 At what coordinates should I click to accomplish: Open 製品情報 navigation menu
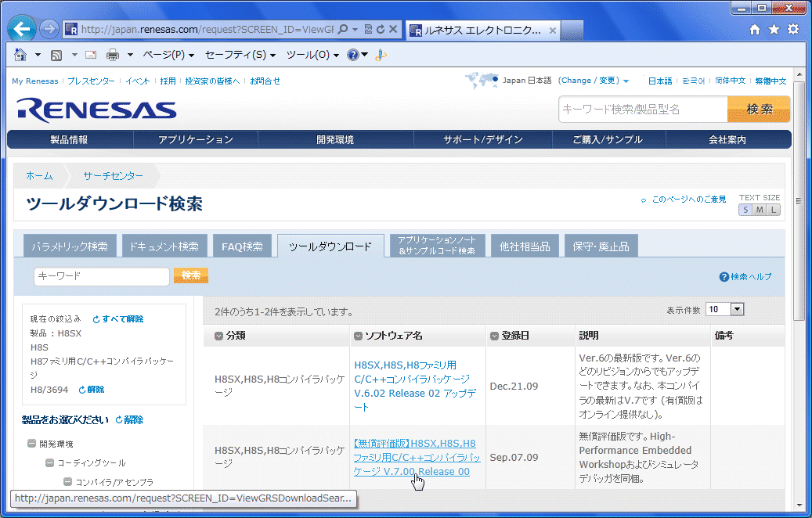(69, 139)
